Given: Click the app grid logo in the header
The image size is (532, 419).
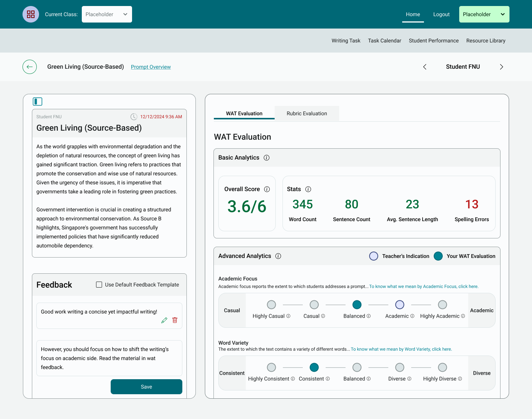Looking at the screenshot, I should point(30,14).
